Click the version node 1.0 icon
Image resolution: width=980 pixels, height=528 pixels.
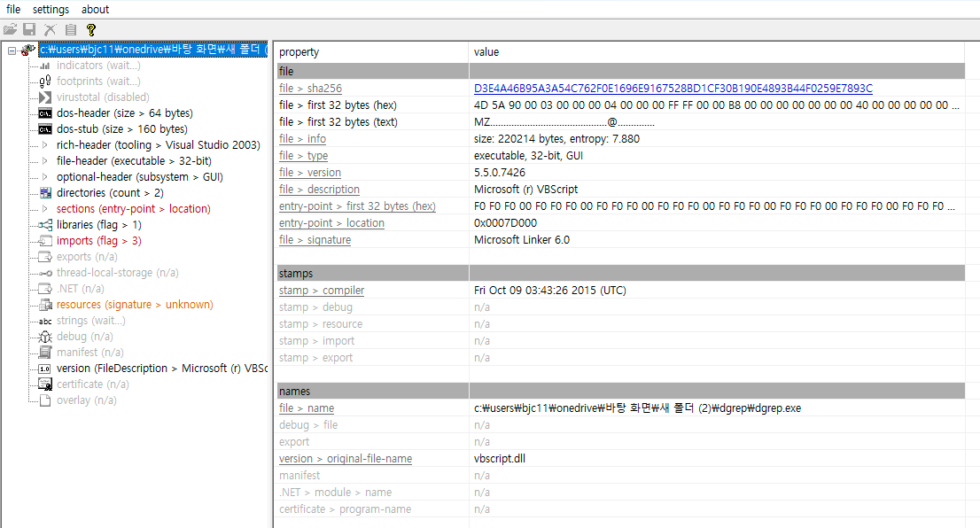tap(45, 369)
